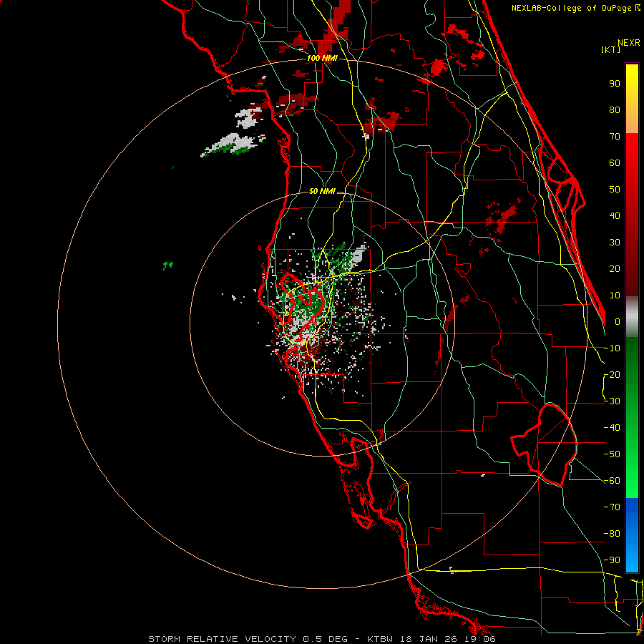644x644 pixels.
Task: Click the -40 knot scale value
Action: tap(612, 428)
